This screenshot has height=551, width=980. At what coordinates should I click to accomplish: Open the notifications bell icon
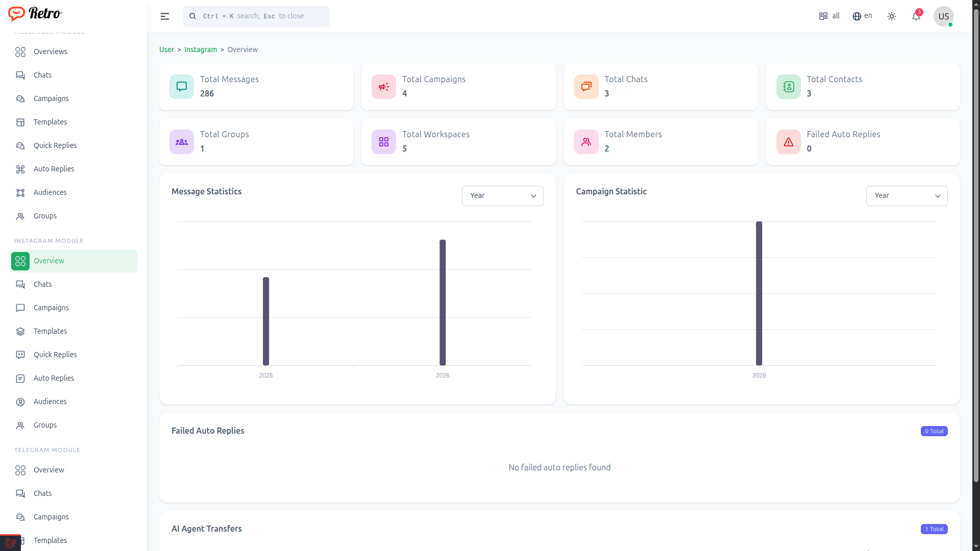point(916,16)
